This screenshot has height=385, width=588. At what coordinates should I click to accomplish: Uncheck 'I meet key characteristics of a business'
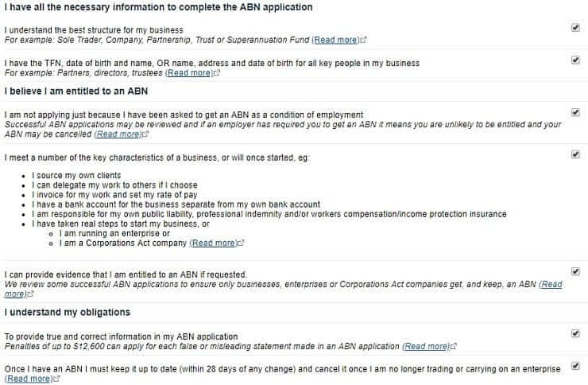(x=575, y=154)
